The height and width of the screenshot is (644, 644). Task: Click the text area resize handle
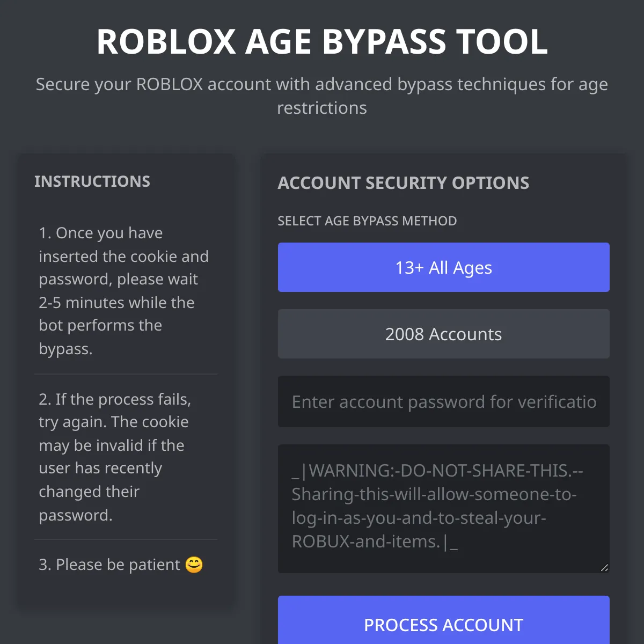pos(604,568)
